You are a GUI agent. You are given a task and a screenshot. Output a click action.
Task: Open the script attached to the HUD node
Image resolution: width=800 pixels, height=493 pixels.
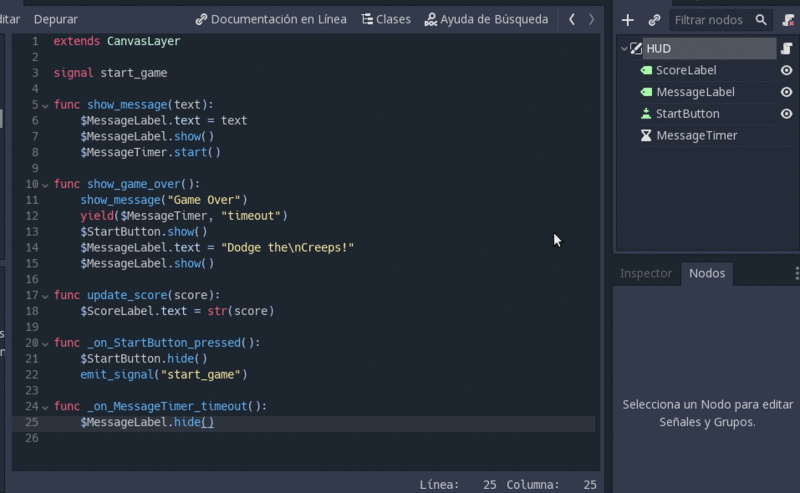click(x=786, y=48)
